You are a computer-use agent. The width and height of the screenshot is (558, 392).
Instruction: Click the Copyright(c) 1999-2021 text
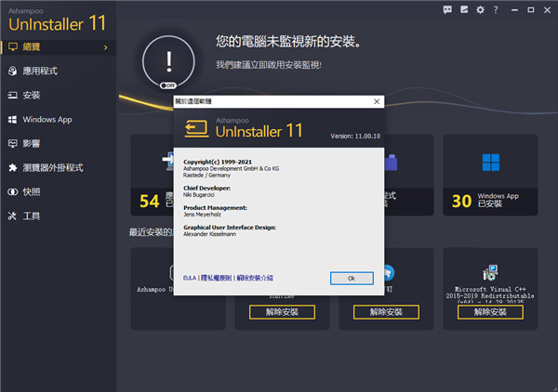point(218,162)
